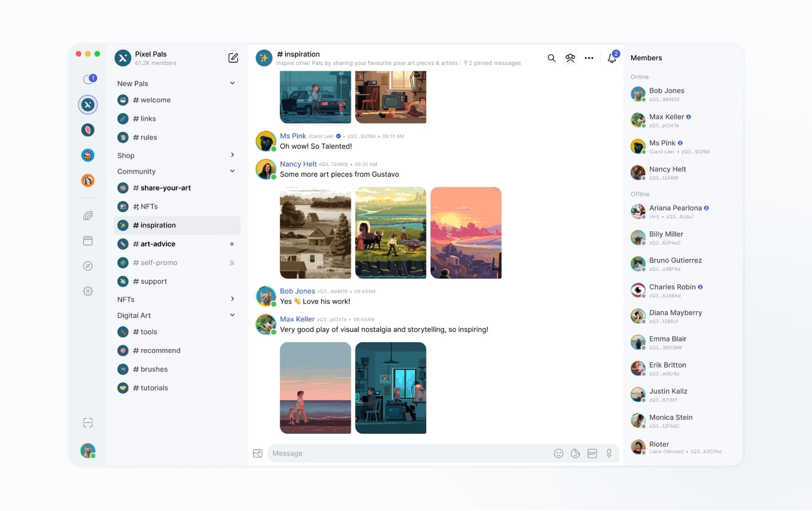Click the image attachment icon beside message field
This screenshot has height=511, width=812.
tap(258, 453)
